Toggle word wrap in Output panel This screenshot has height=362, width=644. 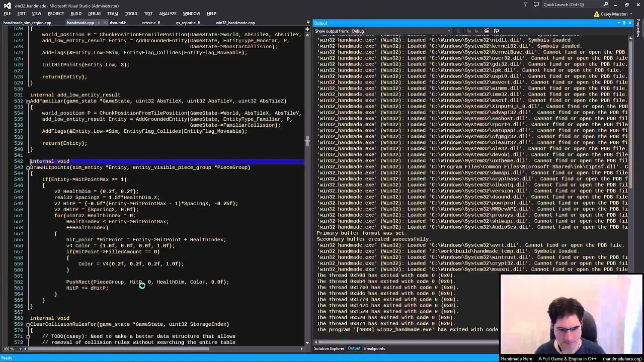click(x=497, y=31)
